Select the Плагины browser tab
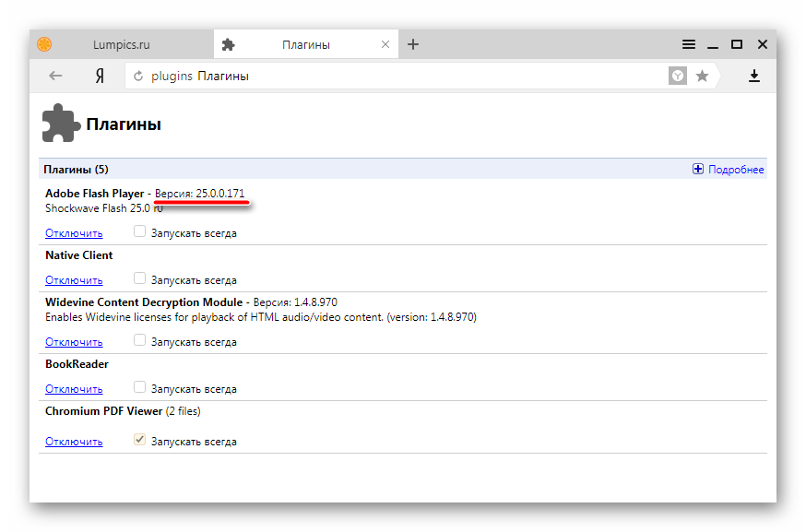The width and height of the screenshot is (806, 532). pos(306,44)
